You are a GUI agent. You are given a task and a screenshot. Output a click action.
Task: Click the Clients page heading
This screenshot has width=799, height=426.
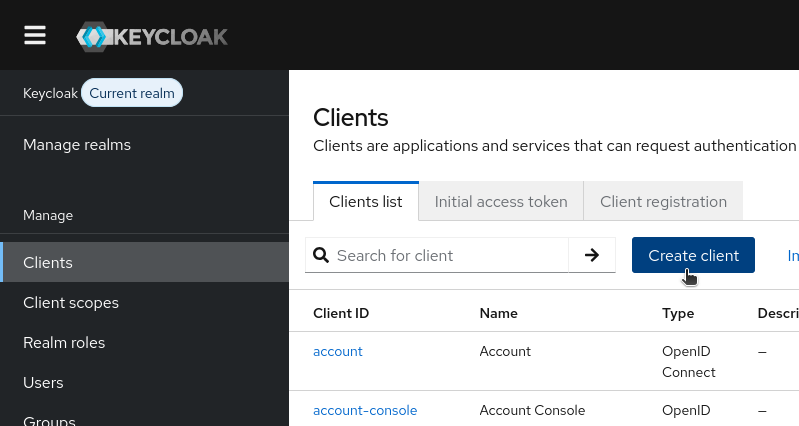351,118
